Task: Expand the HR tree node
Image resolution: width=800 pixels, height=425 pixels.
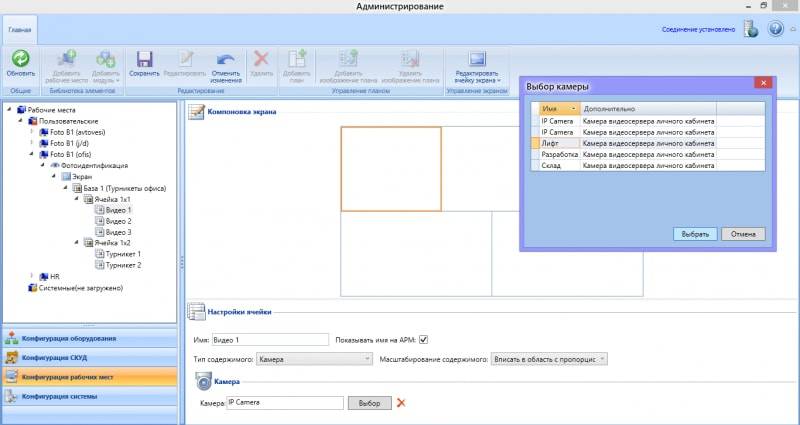Action: [32, 276]
